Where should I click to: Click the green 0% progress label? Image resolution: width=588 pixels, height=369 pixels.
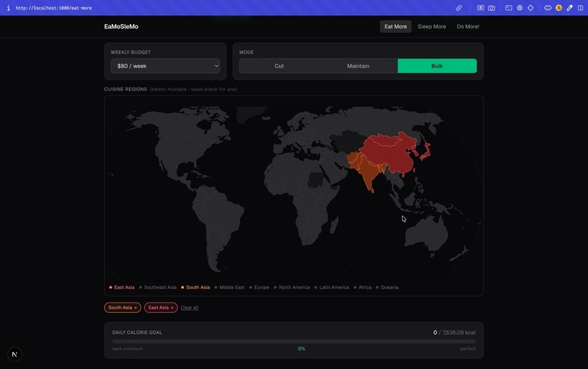pos(301,349)
